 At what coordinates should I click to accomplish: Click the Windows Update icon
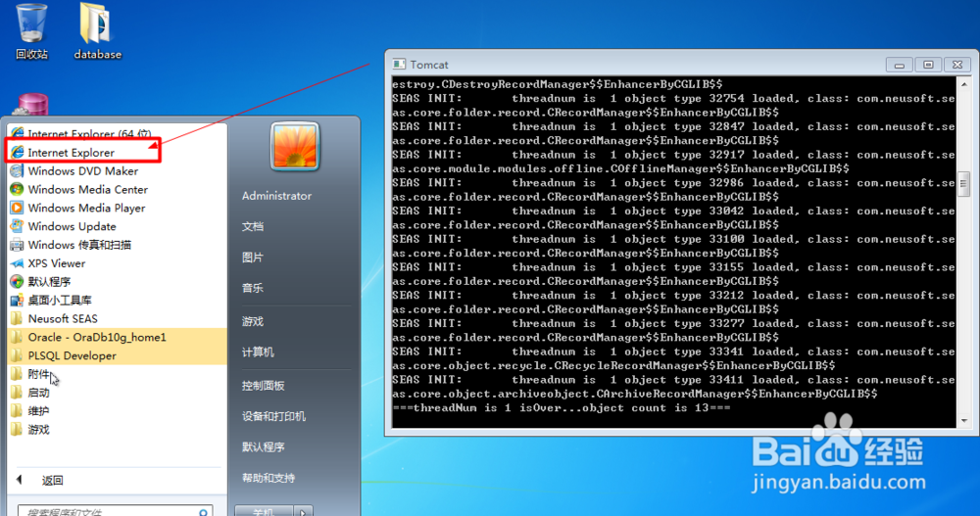coord(18,226)
